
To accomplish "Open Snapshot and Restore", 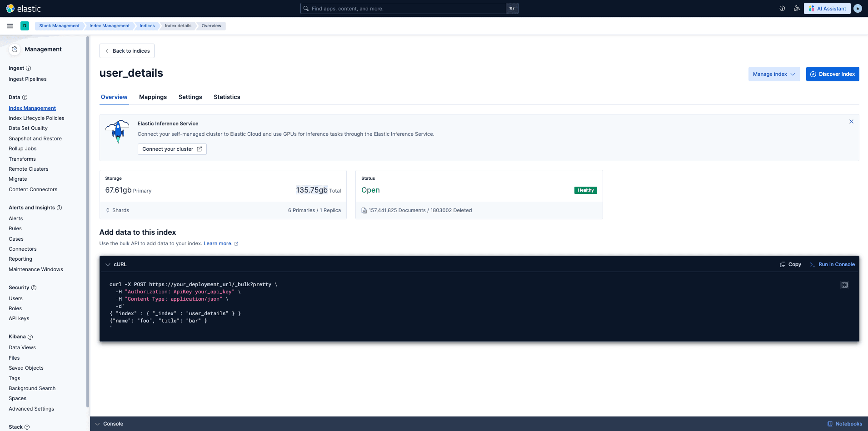I will [x=35, y=139].
